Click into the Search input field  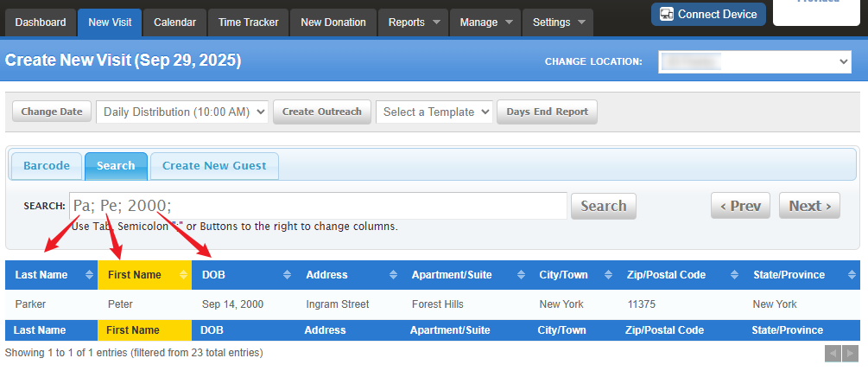318,206
